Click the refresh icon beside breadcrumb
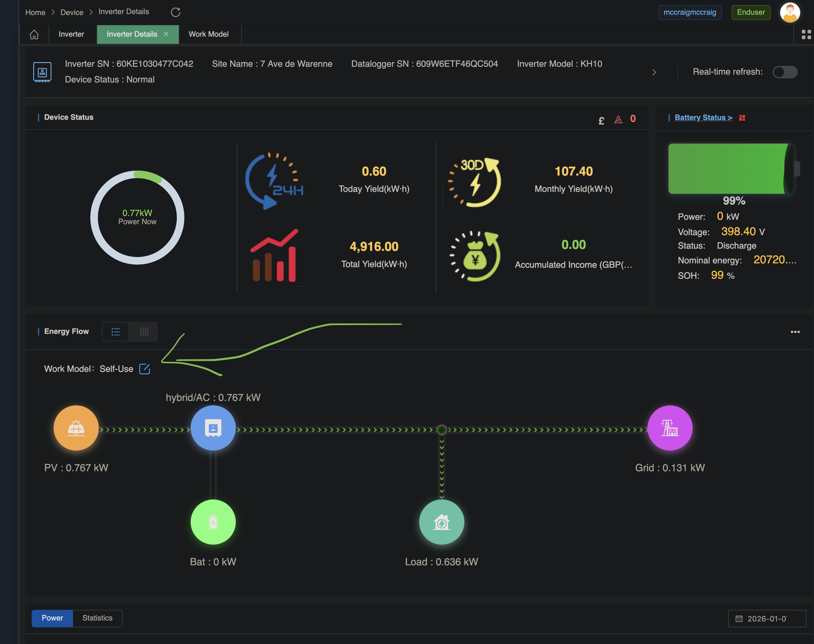 [175, 12]
